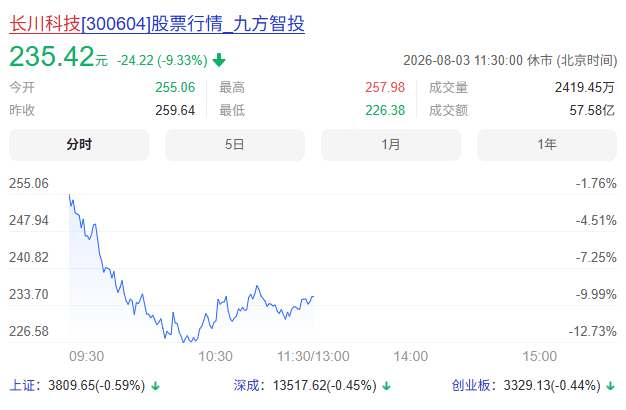The image size is (626, 410).
Task: Click the timestamp 2026-08-03 11:30:00 休市
Action: click(x=510, y=61)
